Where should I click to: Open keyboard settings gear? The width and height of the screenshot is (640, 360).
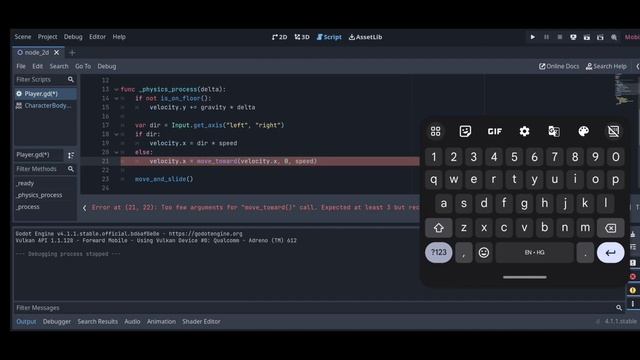[524, 131]
